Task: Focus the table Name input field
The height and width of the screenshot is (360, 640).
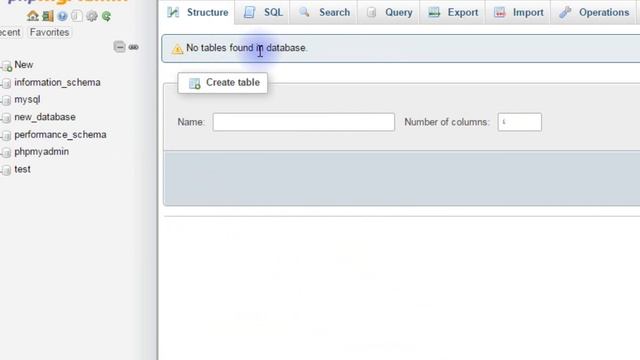Action: pos(304,122)
